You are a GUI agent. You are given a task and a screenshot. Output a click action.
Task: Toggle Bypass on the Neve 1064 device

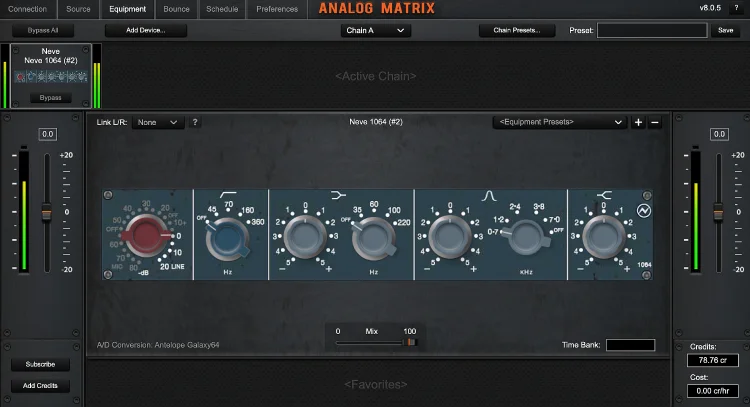click(x=49, y=98)
